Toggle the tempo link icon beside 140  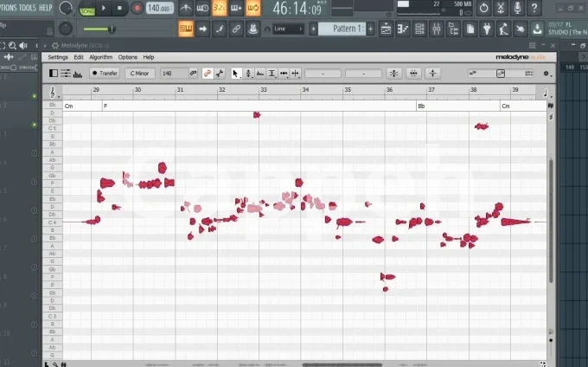tap(192, 74)
